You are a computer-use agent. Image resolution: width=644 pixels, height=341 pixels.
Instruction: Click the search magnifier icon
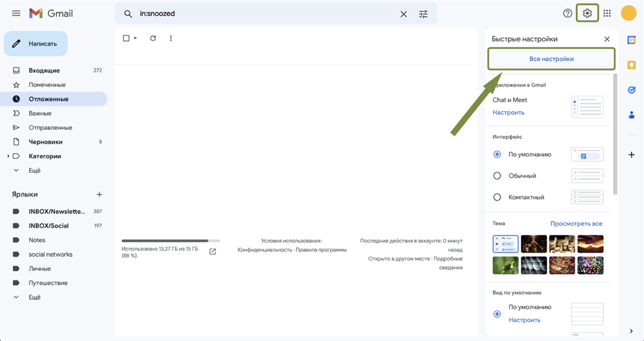click(x=128, y=14)
